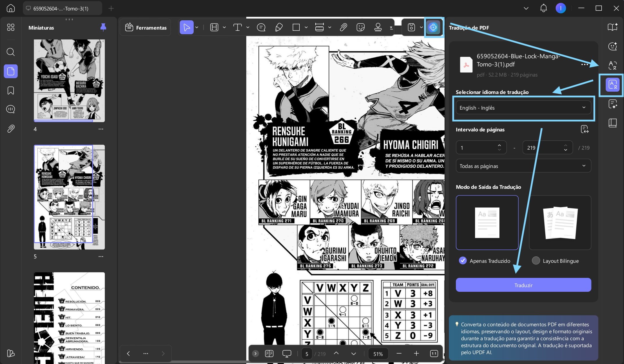The width and height of the screenshot is (624, 364).
Task: Open the bookmarks panel icon
Action: (x=11, y=90)
